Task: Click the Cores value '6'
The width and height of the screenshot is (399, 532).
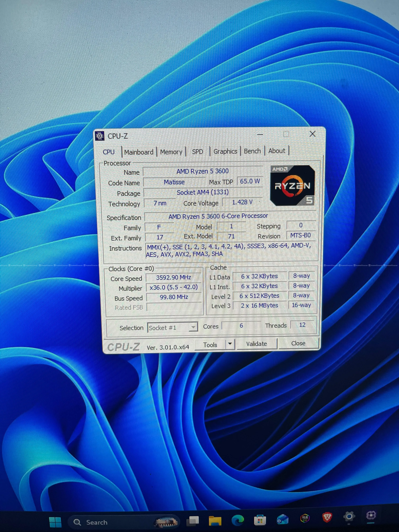Action: 241,325
